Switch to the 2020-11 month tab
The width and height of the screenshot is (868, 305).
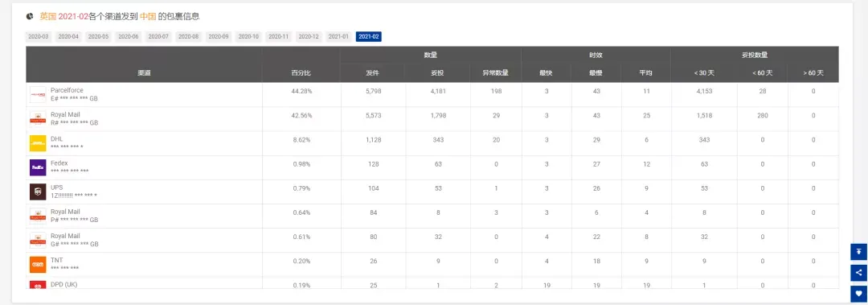click(x=278, y=36)
